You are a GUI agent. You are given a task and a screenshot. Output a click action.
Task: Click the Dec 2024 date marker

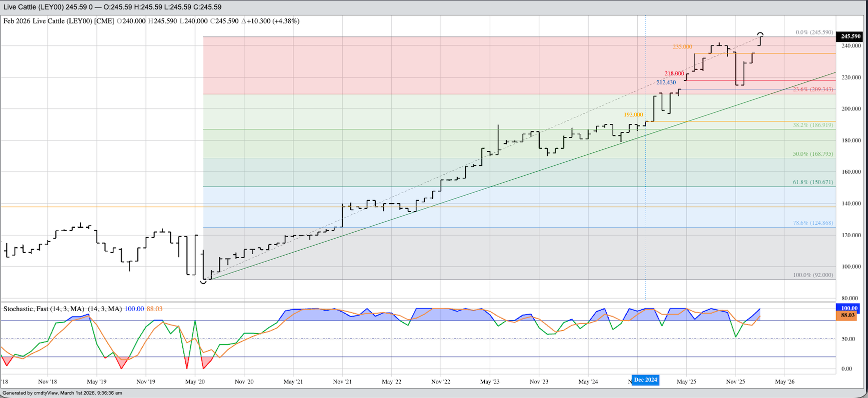(645, 380)
